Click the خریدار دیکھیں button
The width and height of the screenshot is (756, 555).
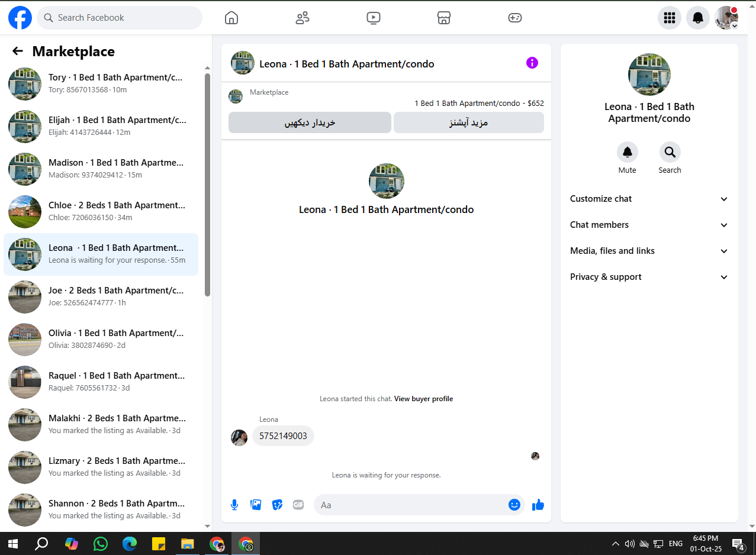click(310, 122)
